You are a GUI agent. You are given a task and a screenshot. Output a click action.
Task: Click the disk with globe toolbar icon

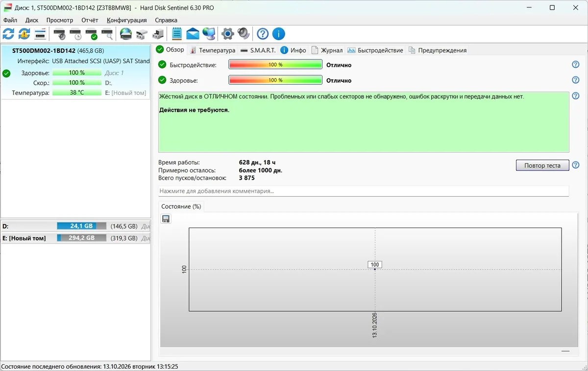click(x=126, y=34)
